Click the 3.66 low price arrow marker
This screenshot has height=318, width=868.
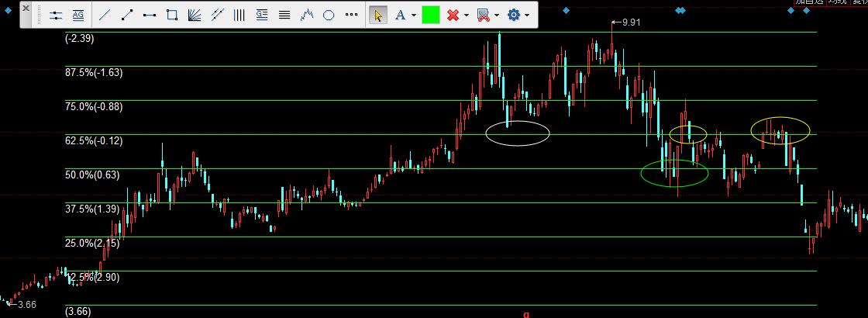[22, 305]
